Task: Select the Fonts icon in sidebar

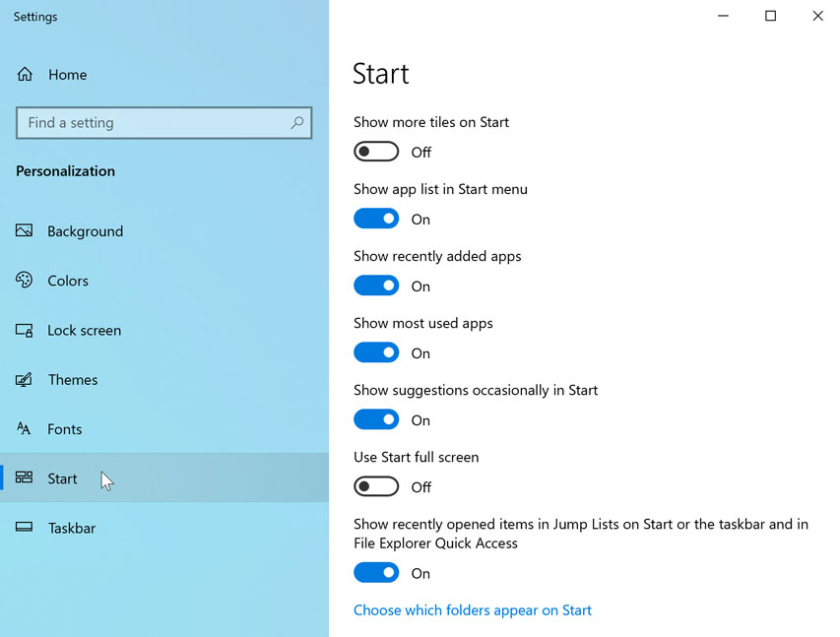Action: (x=24, y=428)
